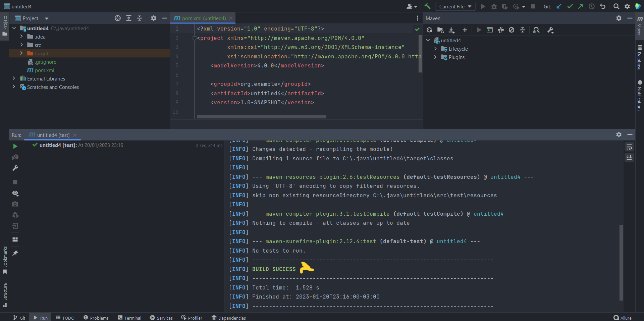Viewport: 644px width, 321px height.
Task: Select the pom.xml editor tab
Action: click(x=201, y=18)
